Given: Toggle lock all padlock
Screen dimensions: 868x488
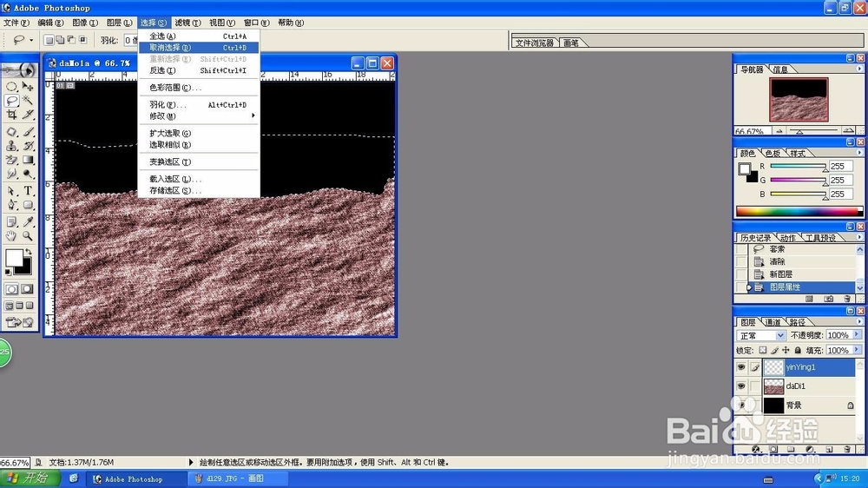Looking at the screenshot, I should click(798, 350).
